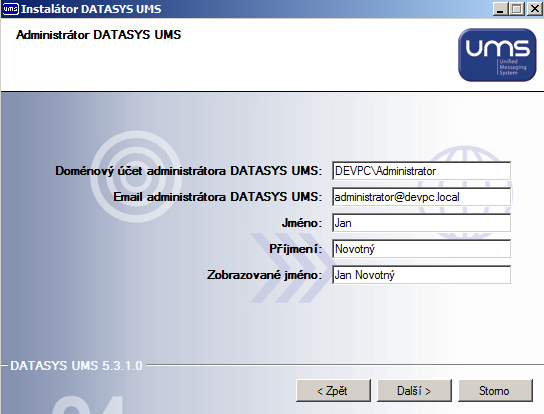
Task: Click the globe watermark graphic
Action: pyautogui.click(x=464, y=193)
